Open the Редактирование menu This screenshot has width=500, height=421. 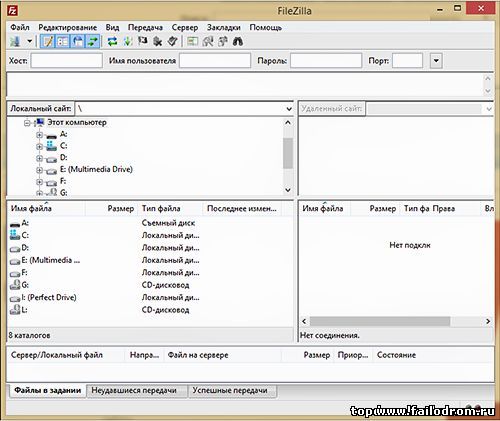click(x=68, y=27)
